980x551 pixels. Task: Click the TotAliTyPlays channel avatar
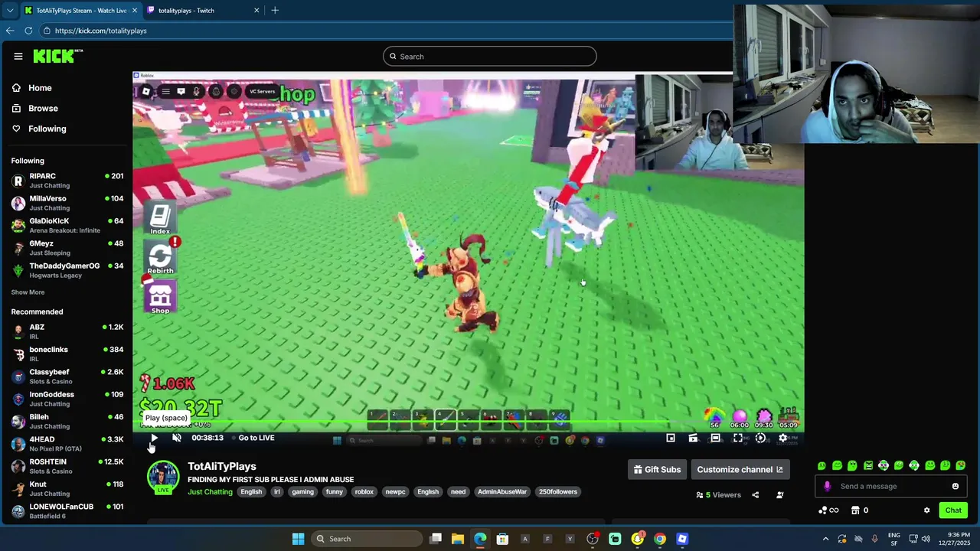coord(162,476)
